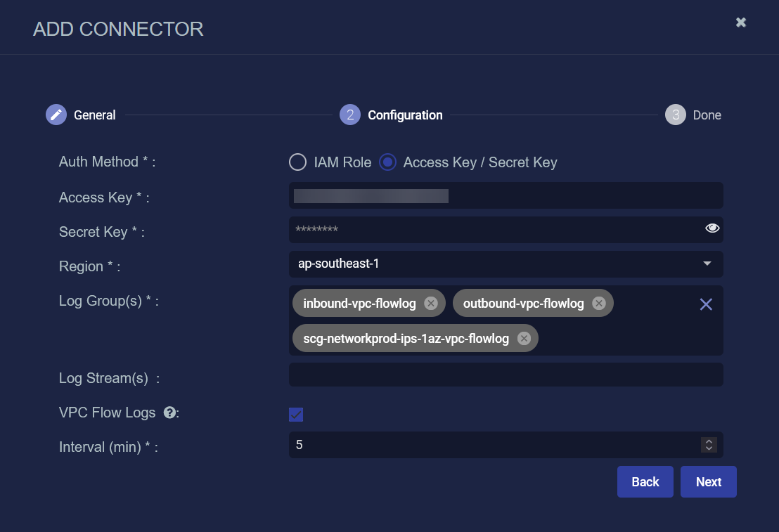Close the Add Connector dialog

pos(740,22)
